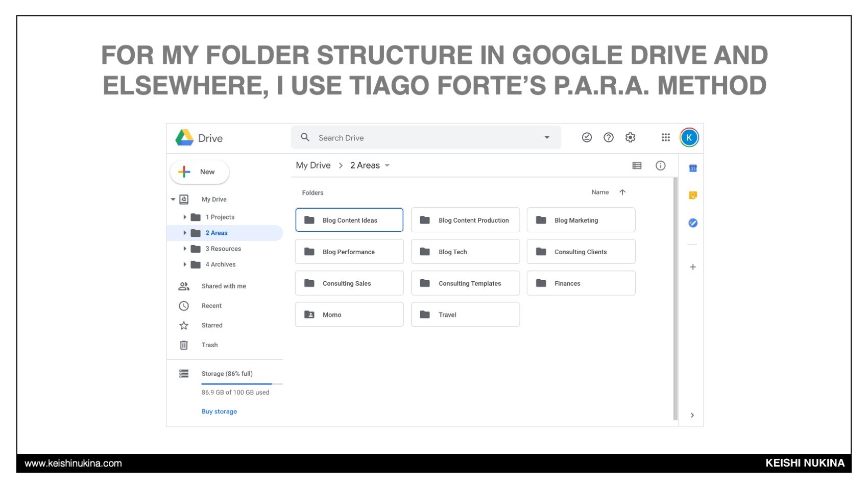The height and width of the screenshot is (488, 868).
Task: Click the search magnifier icon
Action: (x=305, y=137)
